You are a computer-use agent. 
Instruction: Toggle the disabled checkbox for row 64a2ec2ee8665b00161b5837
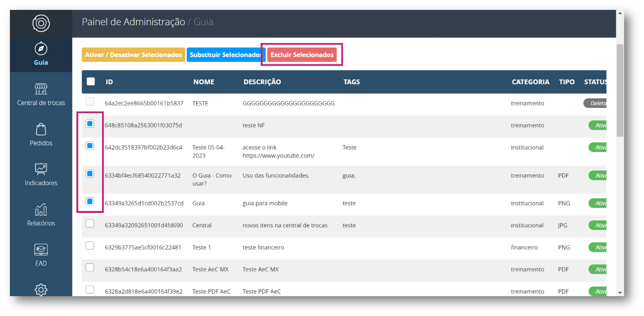pyautogui.click(x=90, y=102)
